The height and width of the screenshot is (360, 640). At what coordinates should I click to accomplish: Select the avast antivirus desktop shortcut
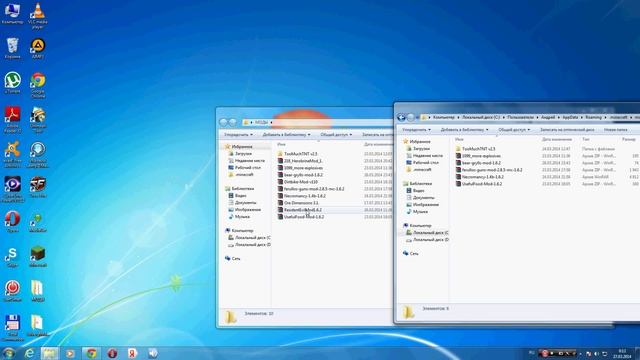click(x=12, y=154)
